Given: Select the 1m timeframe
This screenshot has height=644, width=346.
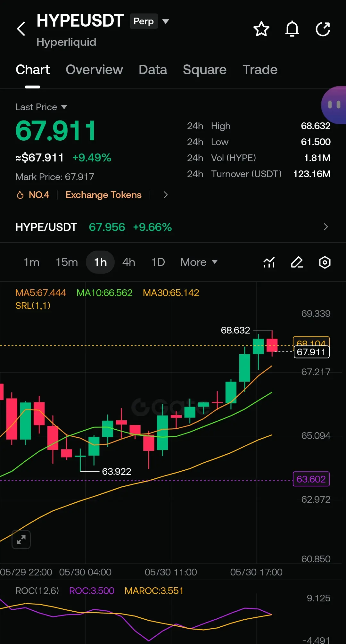Looking at the screenshot, I should [x=32, y=262].
